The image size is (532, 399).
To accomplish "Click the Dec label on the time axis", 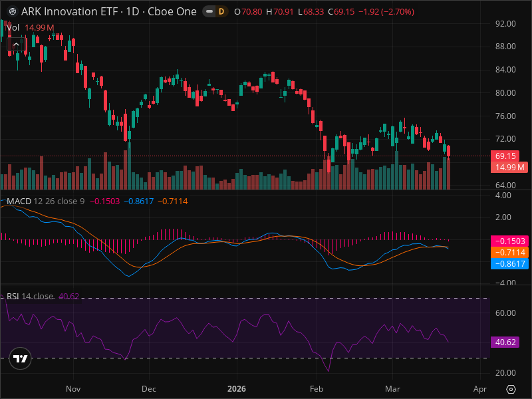I will point(149,389).
